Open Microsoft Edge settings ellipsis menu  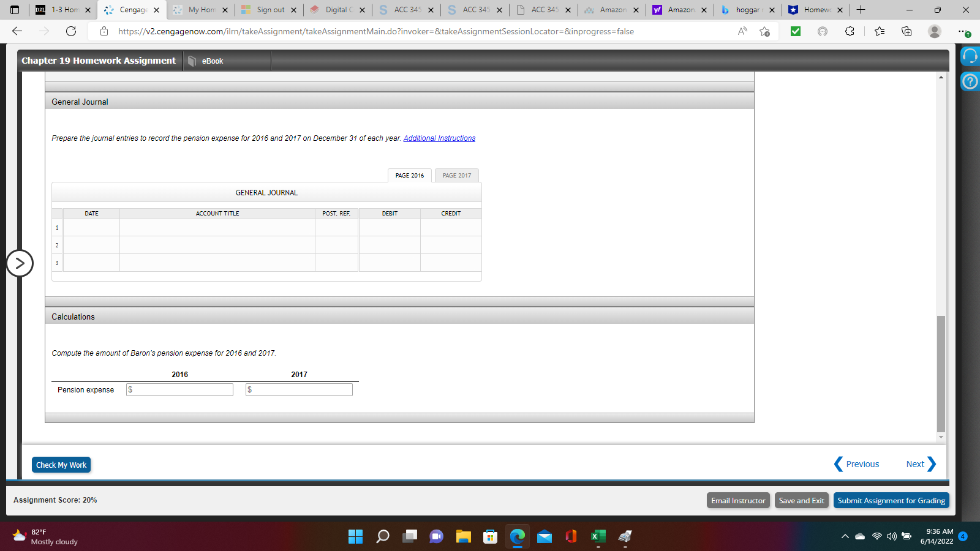(x=963, y=31)
